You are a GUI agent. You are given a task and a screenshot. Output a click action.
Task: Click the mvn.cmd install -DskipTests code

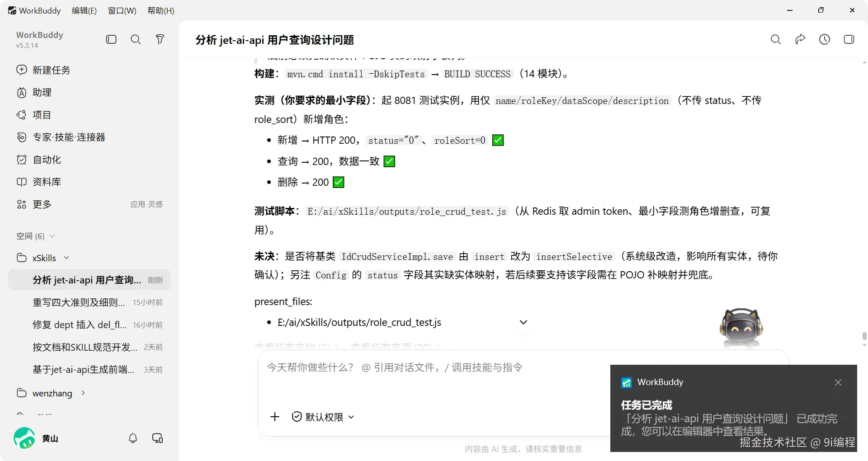click(x=356, y=74)
